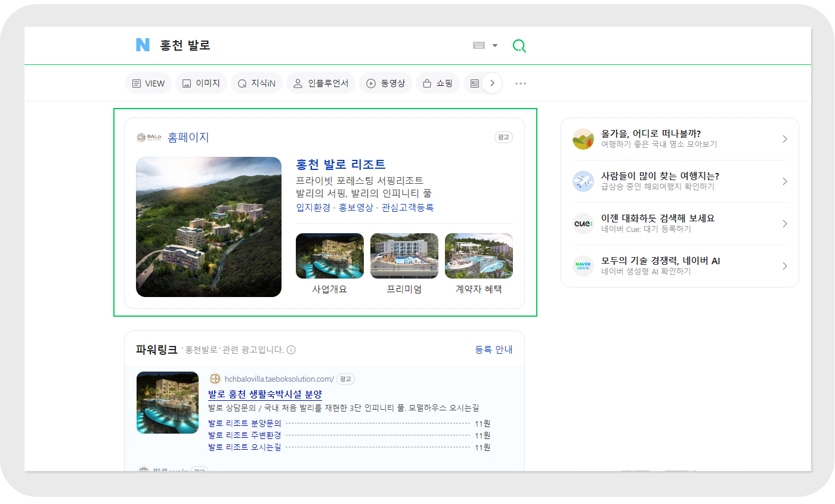The image size is (835, 504).
Task: Open the 프리미엄 label link
Action: [404, 289]
